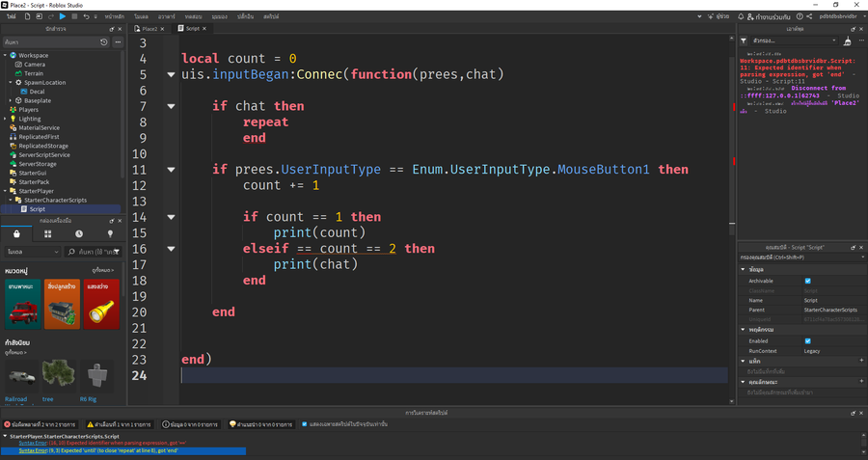Click the New file icon in top toolbar
868x460 pixels.
[x=27, y=16]
